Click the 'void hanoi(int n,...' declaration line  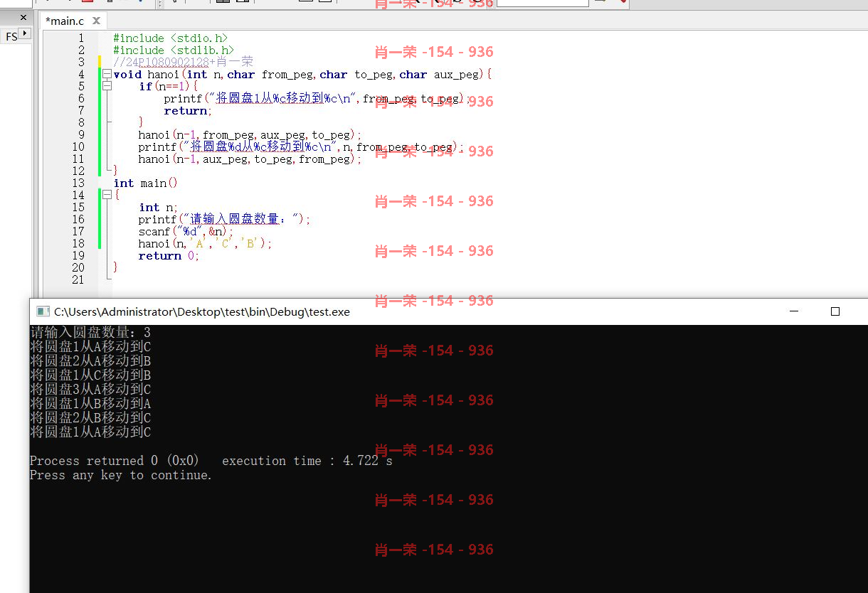302,74
